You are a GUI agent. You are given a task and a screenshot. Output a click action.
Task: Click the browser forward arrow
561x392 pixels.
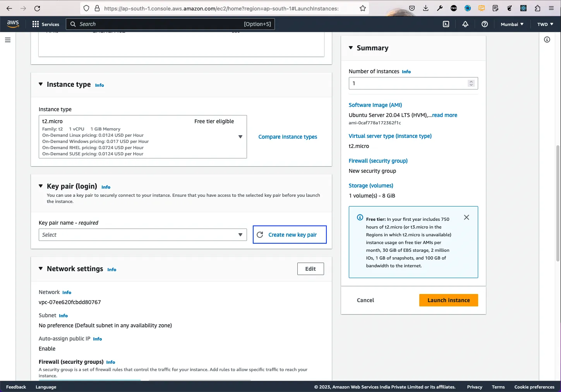pyautogui.click(x=23, y=8)
